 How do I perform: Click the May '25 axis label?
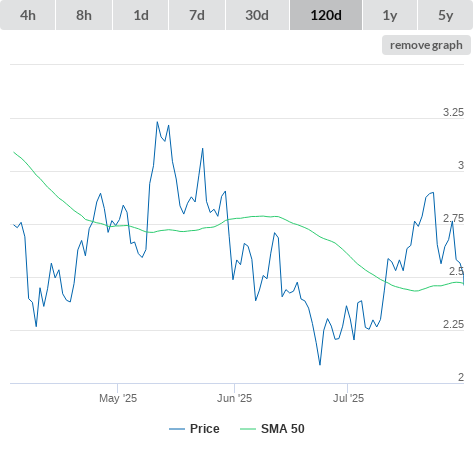click(x=118, y=398)
